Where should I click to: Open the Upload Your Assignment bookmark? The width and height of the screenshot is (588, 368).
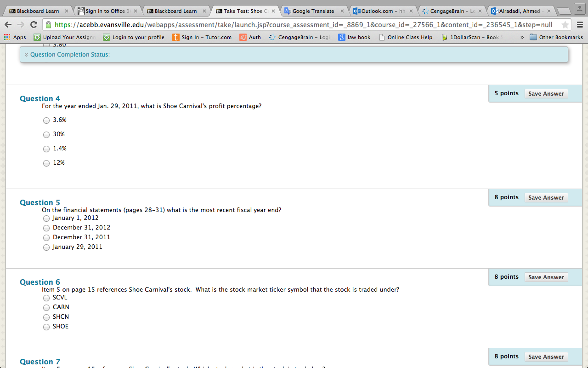(x=64, y=37)
